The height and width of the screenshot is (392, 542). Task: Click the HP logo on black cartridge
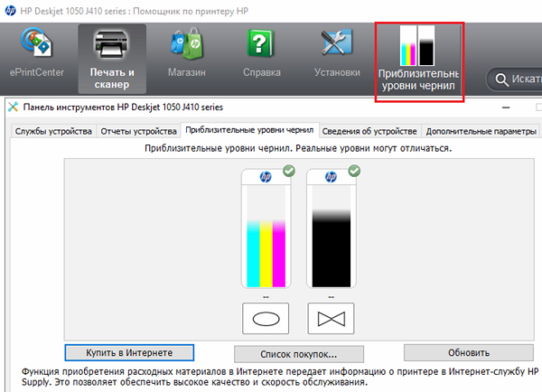tap(330, 178)
